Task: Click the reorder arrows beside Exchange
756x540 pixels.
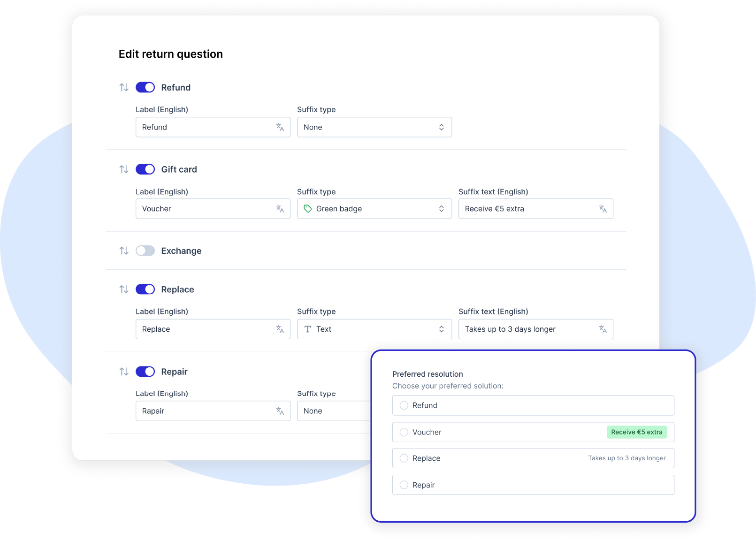Action: (124, 251)
